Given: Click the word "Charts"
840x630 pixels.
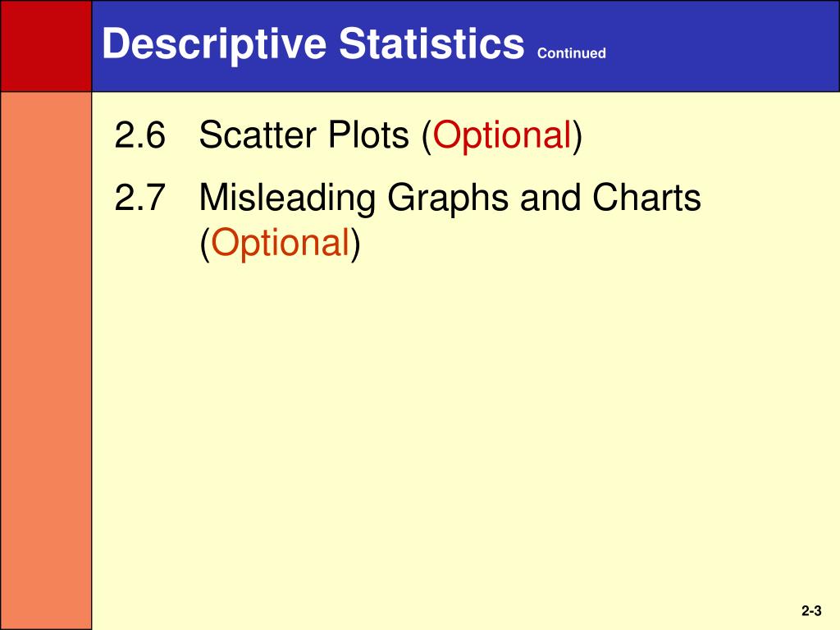Looking at the screenshot, I should (646, 198).
